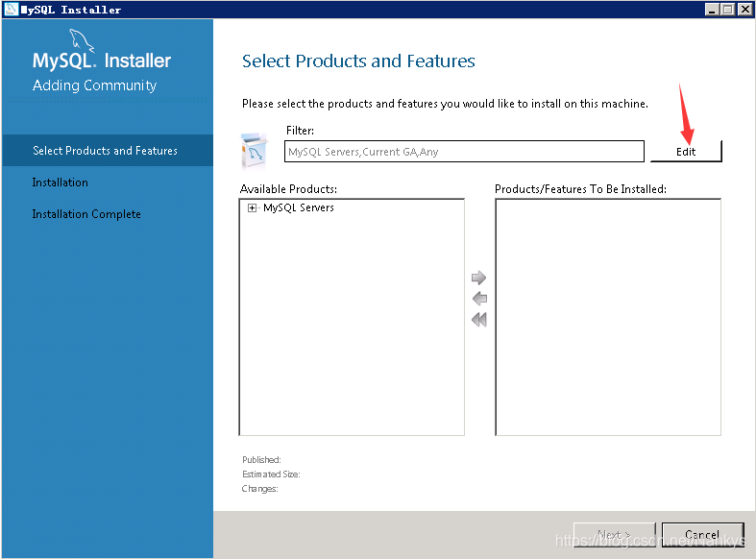Click the 'Published:' label
The image size is (756, 559).
261,460
